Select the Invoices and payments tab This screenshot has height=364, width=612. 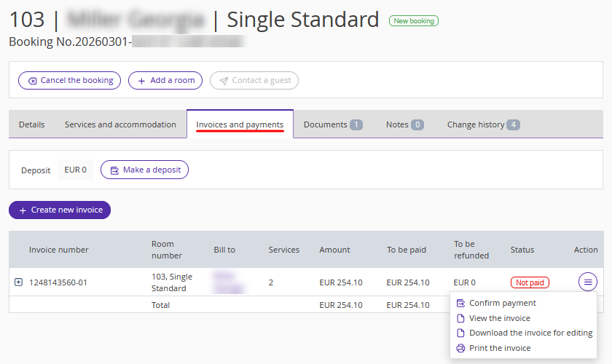(x=240, y=124)
